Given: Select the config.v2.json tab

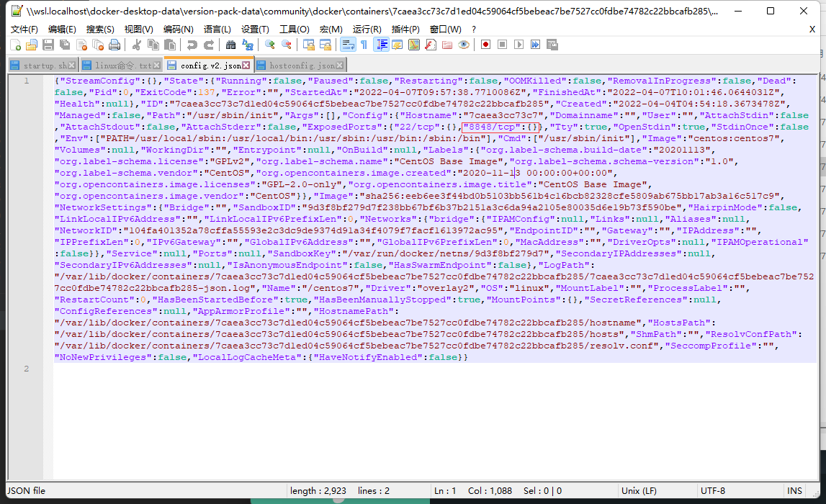Looking at the screenshot, I should click(209, 66).
